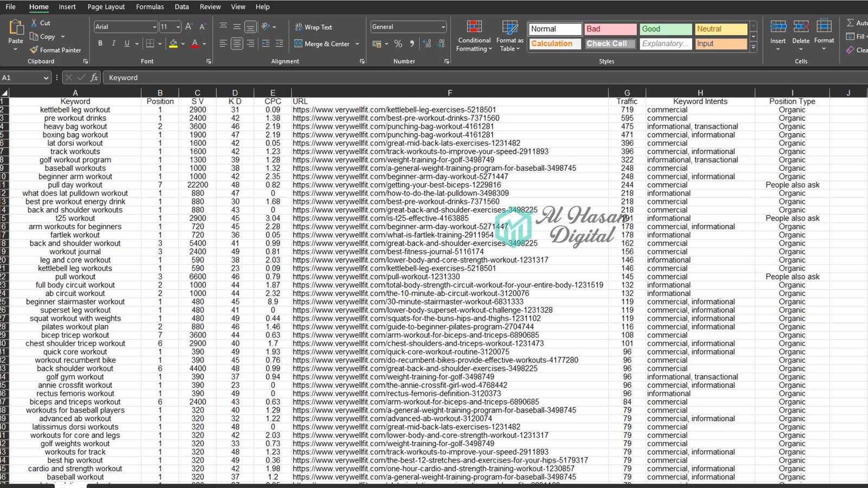The width and height of the screenshot is (868, 488).
Task: Insert cells with the Insert icon
Action: coord(778,25)
